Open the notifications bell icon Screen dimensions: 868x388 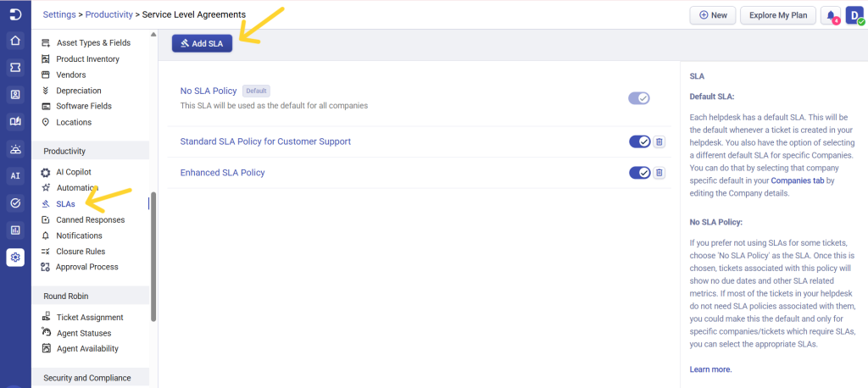click(831, 15)
